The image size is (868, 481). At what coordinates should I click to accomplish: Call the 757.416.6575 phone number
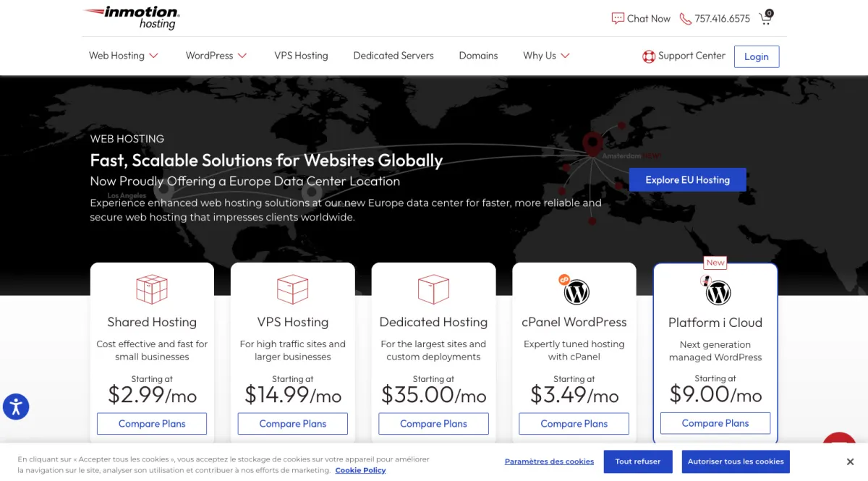tap(722, 19)
